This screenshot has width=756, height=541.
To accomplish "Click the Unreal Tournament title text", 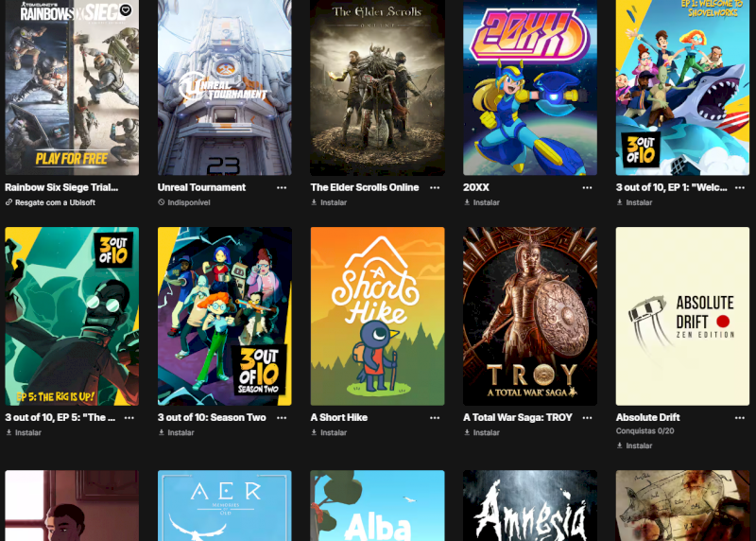I will [x=201, y=187].
